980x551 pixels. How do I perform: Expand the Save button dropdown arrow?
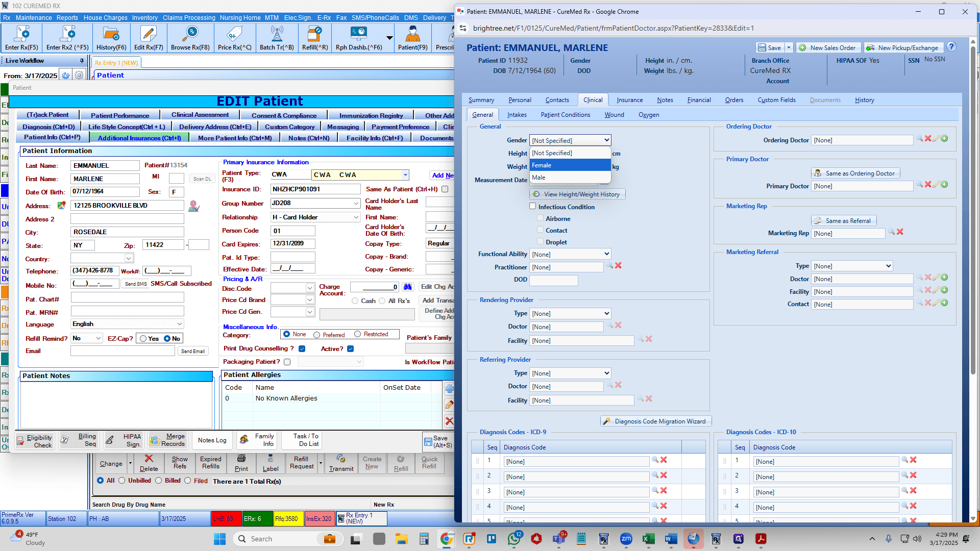point(789,47)
